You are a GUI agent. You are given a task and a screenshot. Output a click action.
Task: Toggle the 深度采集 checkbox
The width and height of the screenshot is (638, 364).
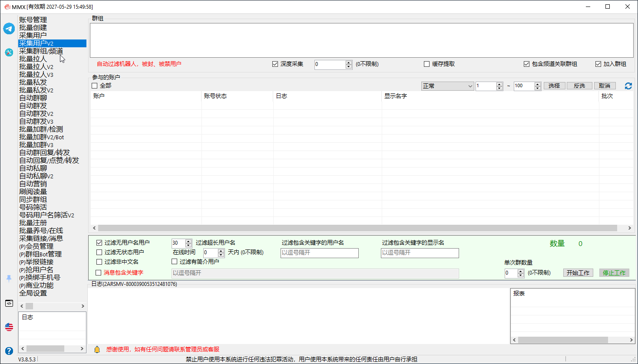(275, 64)
